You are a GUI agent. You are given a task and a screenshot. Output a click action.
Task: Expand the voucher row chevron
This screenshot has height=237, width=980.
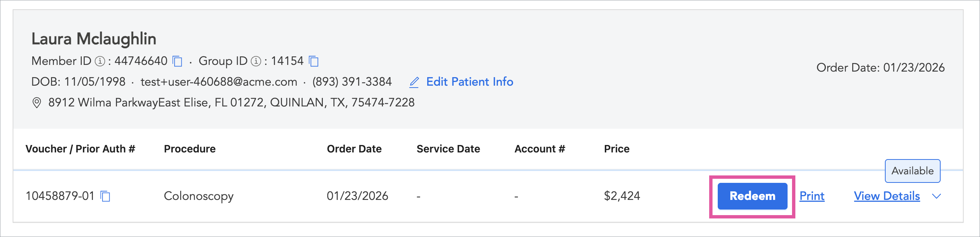[937, 196]
